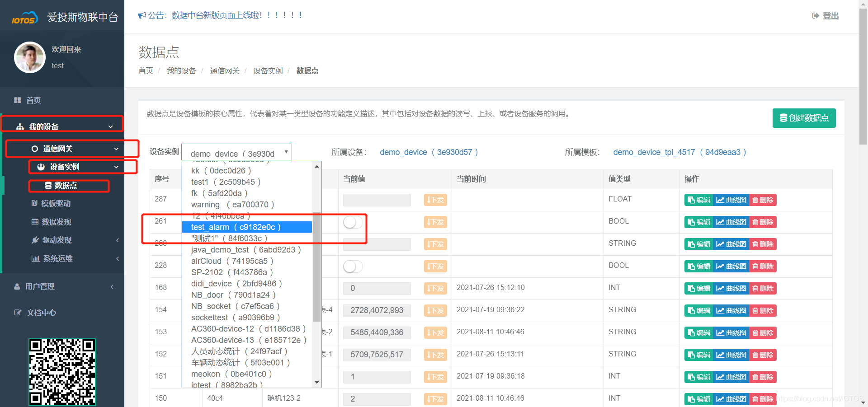Click the 创建数据点 button
The width and height of the screenshot is (868, 407).
(804, 118)
